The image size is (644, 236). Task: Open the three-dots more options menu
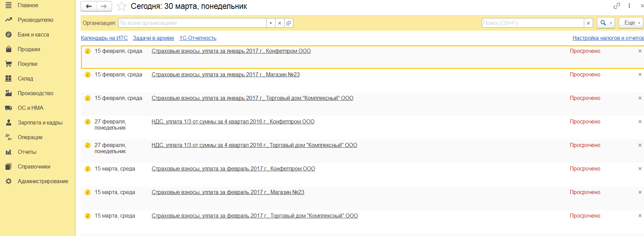(x=629, y=6)
